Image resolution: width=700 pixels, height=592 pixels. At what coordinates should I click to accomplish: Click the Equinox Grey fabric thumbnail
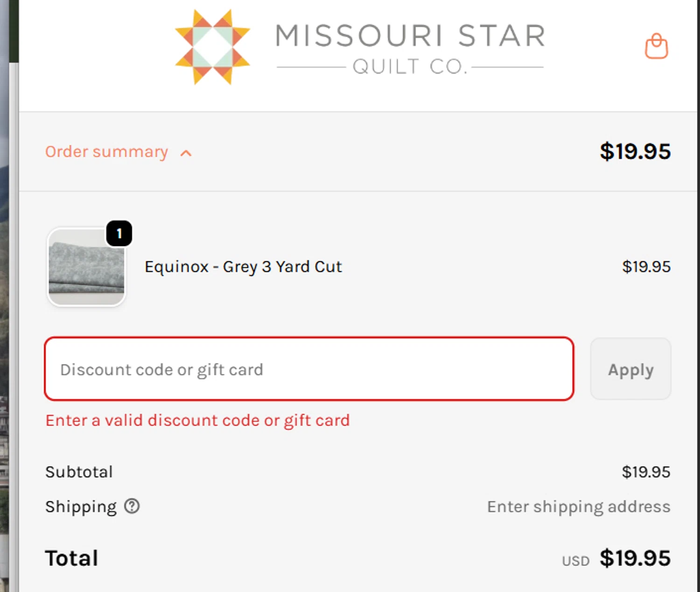click(x=87, y=268)
